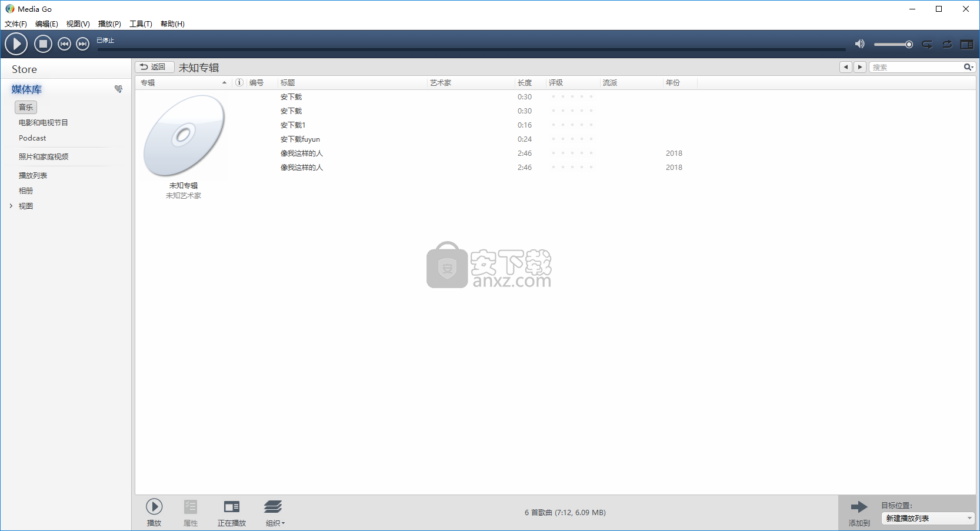
Task: Mute the volume speaker icon
Action: (860, 44)
